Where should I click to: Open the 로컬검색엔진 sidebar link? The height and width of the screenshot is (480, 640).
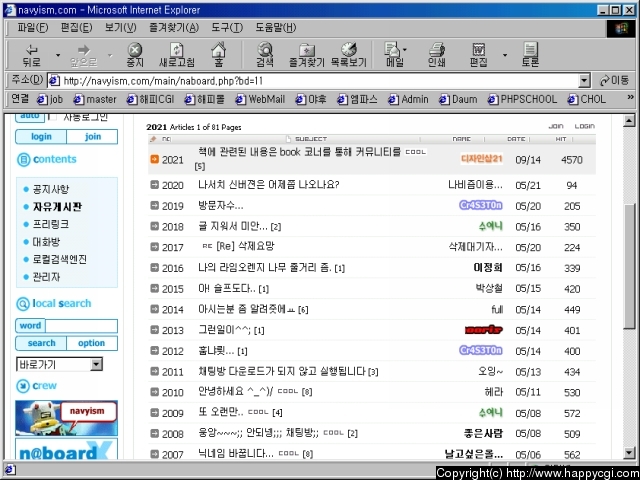(x=60, y=260)
